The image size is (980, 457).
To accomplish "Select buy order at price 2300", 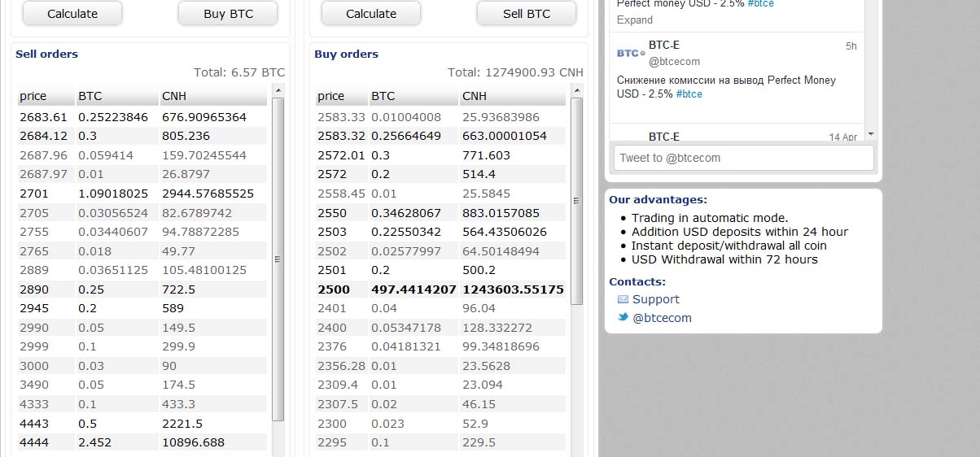I will click(x=441, y=424).
